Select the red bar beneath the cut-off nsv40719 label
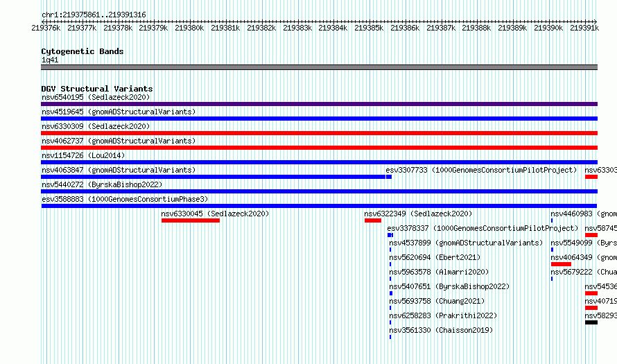This screenshot has width=617, height=364. point(591,308)
